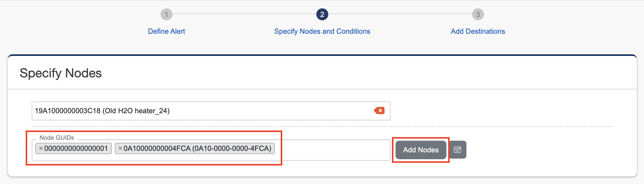Select Specify Nodes and Conditions link

[x=322, y=31]
